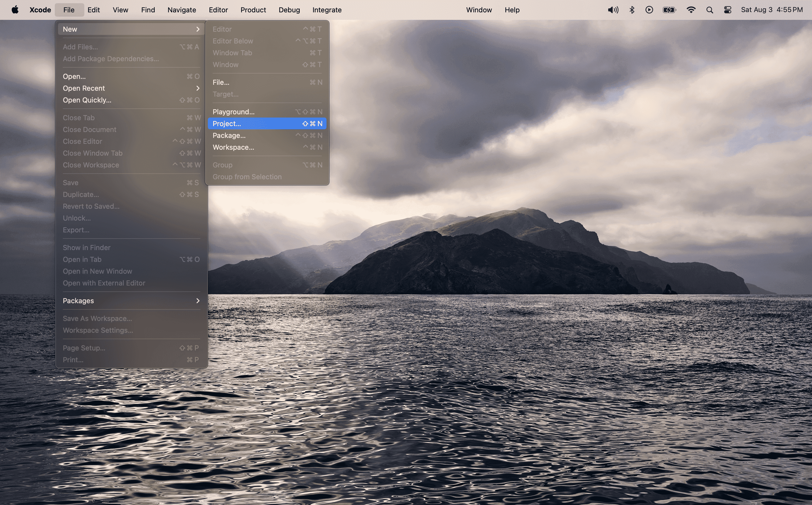Image resolution: width=812 pixels, height=505 pixels.
Task: Open the Help menu
Action: (x=512, y=10)
